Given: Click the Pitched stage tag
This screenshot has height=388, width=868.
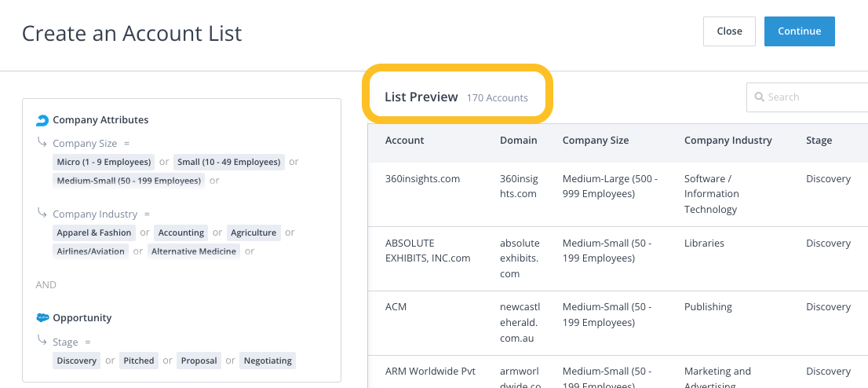Looking at the screenshot, I should (x=139, y=361).
